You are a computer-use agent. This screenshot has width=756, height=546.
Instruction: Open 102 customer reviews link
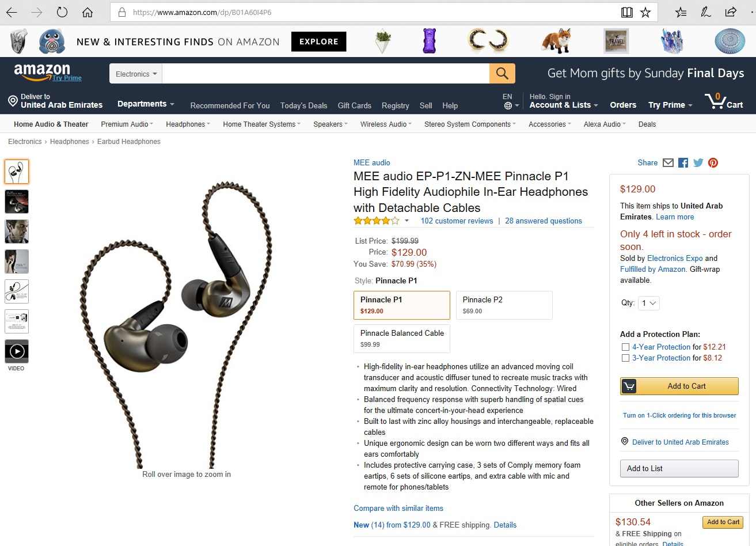tap(457, 221)
